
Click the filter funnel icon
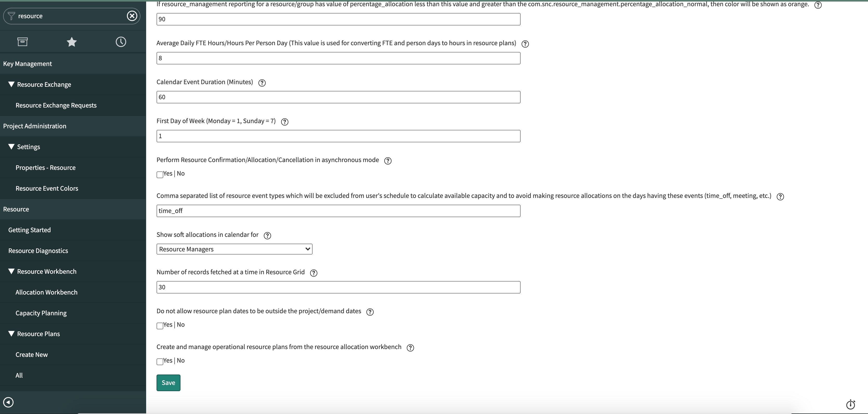tap(11, 16)
